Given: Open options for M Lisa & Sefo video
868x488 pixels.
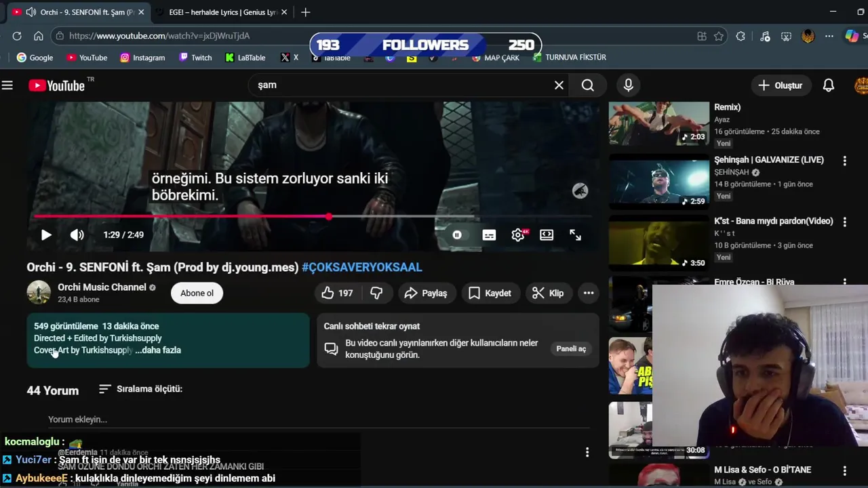Looking at the screenshot, I should coord(844,470).
